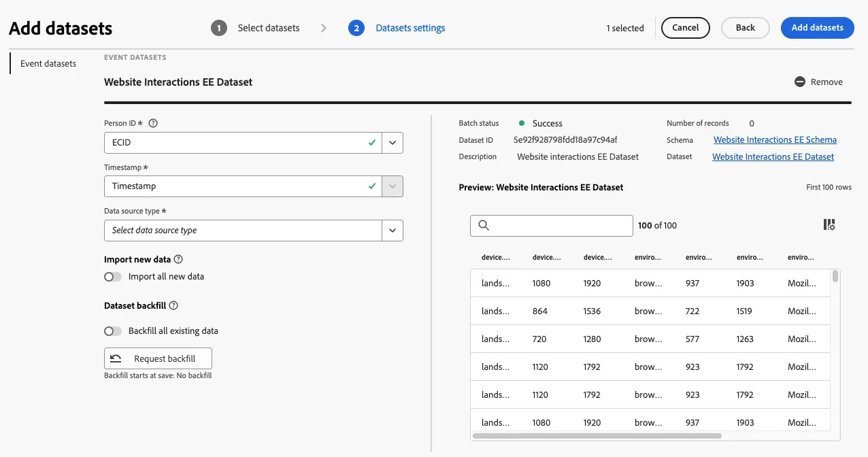Viewport: 868px width, 457px height.
Task: Open the Website Interactions EE Schema link
Action: point(775,140)
